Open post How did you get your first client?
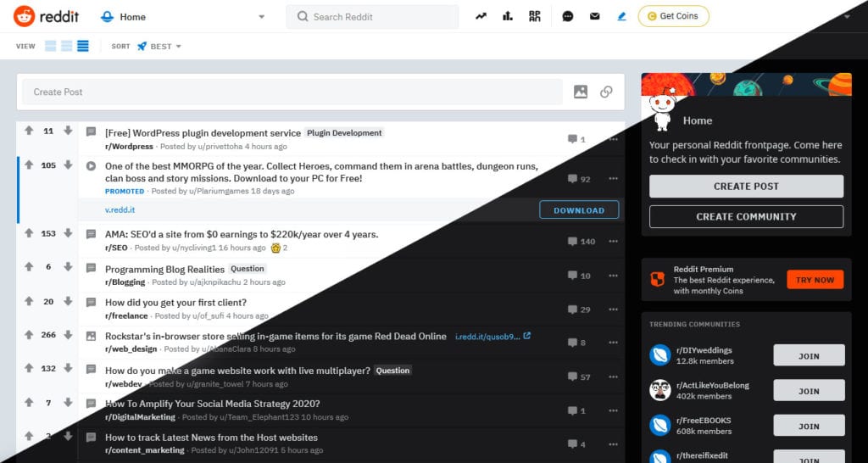This screenshot has width=868, height=463. point(176,303)
